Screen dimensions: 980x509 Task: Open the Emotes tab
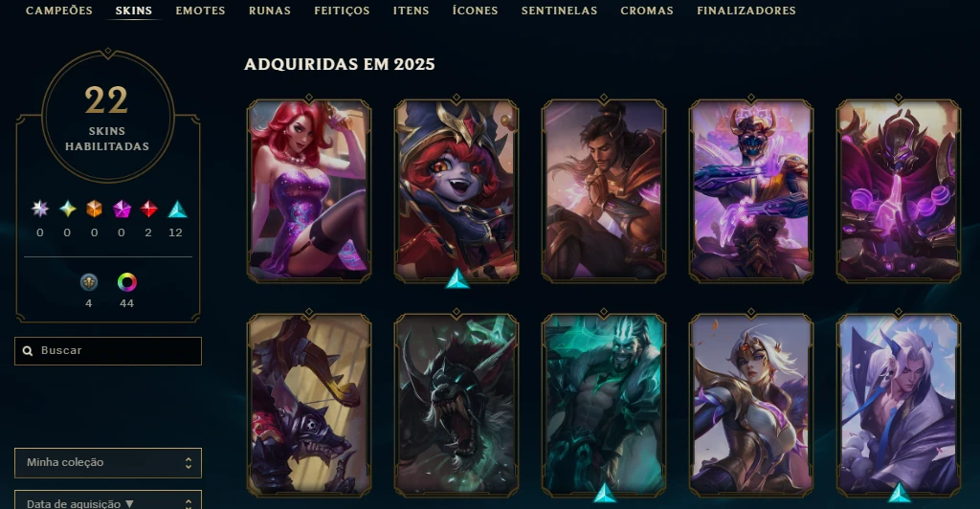click(x=201, y=11)
